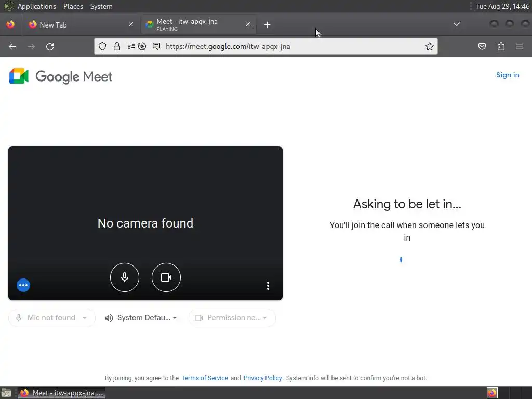The width and height of the screenshot is (532, 399).
Task: Toggle the camera button in video preview
Action: coord(166,277)
